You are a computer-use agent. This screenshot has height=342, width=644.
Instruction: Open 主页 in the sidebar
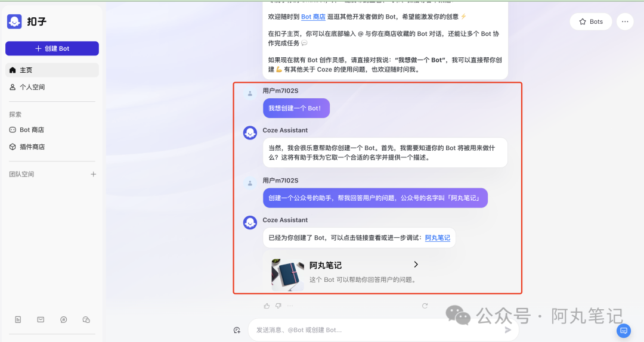click(x=52, y=70)
